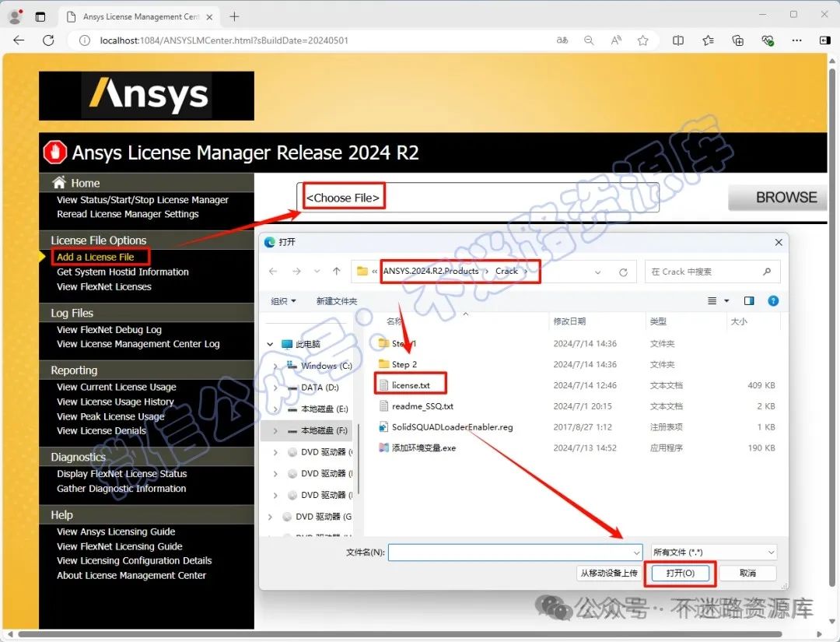Open browser essentials heart icon
This screenshot has height=642, width=840.
(x=768, y=40)
